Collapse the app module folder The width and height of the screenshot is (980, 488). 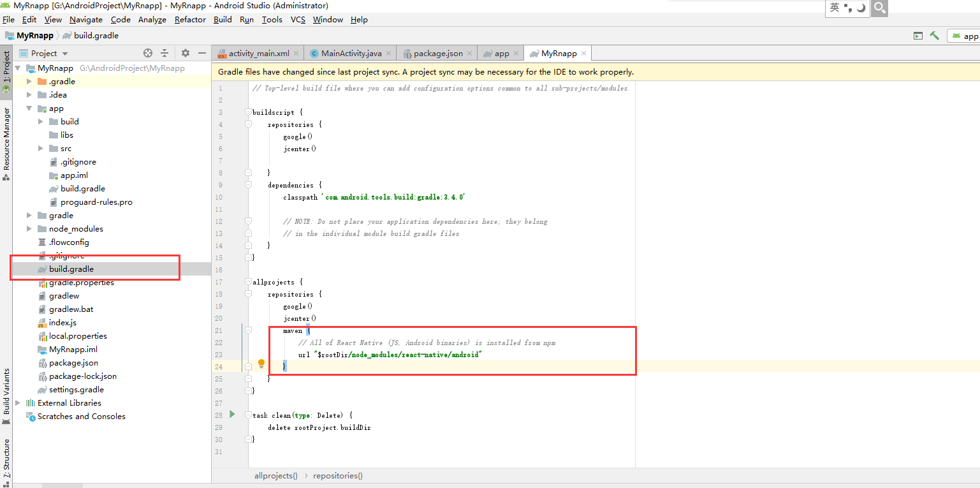point(29,108)
